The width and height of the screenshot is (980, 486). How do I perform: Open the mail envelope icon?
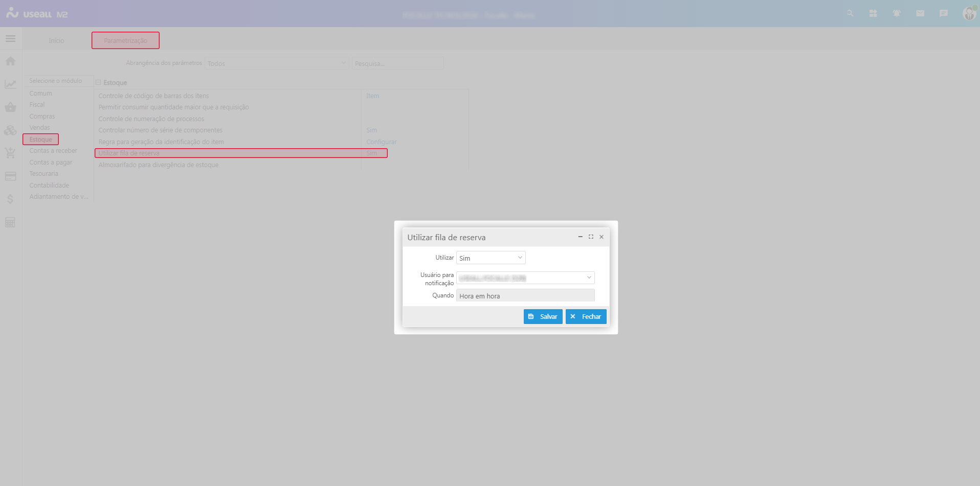click(920, 13)
